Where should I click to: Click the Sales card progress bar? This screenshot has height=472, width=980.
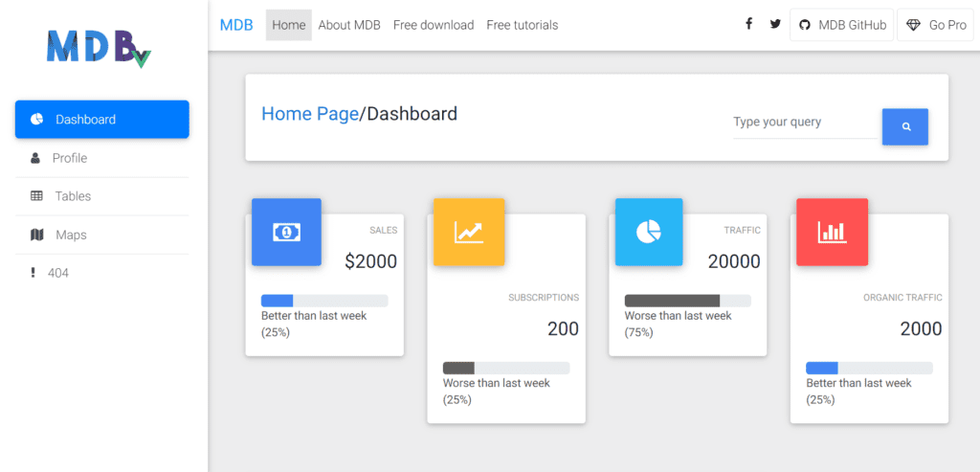(324, 301)
